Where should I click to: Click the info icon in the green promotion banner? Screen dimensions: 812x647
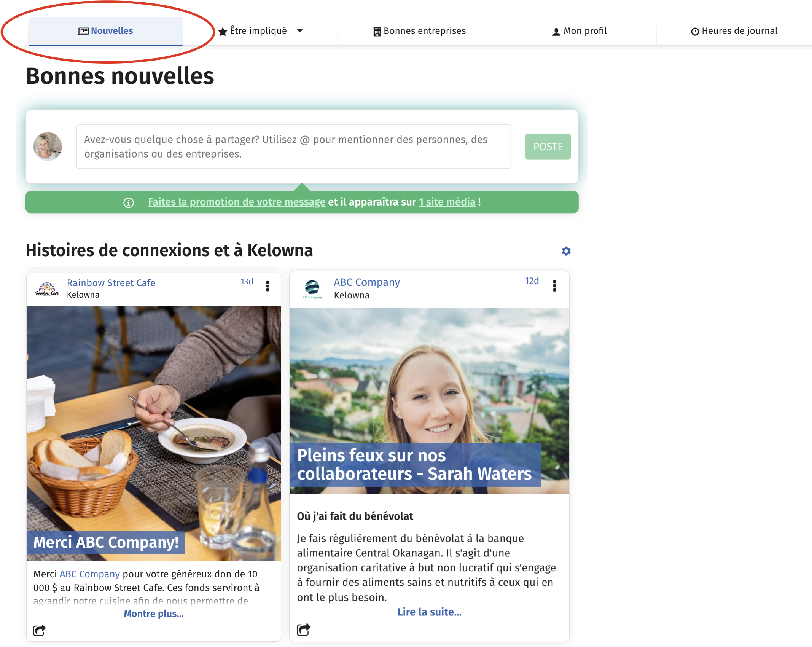(x=129, y=202)
